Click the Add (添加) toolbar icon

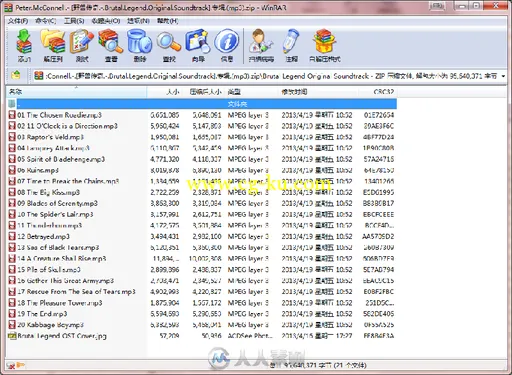tap(24, 45)
